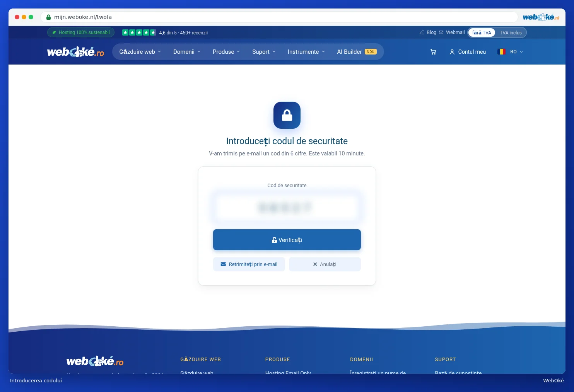Click the Trustpilot star rating icons
The image size is (574, 392).
coord(139,32)
